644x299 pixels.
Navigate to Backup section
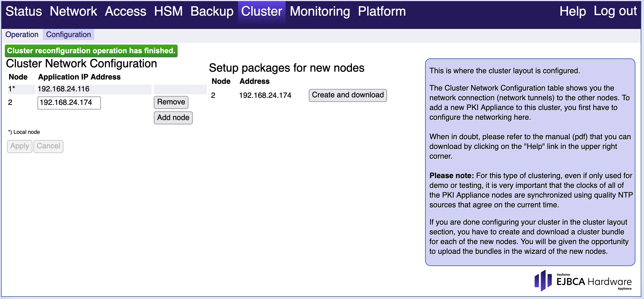(212, 11)
